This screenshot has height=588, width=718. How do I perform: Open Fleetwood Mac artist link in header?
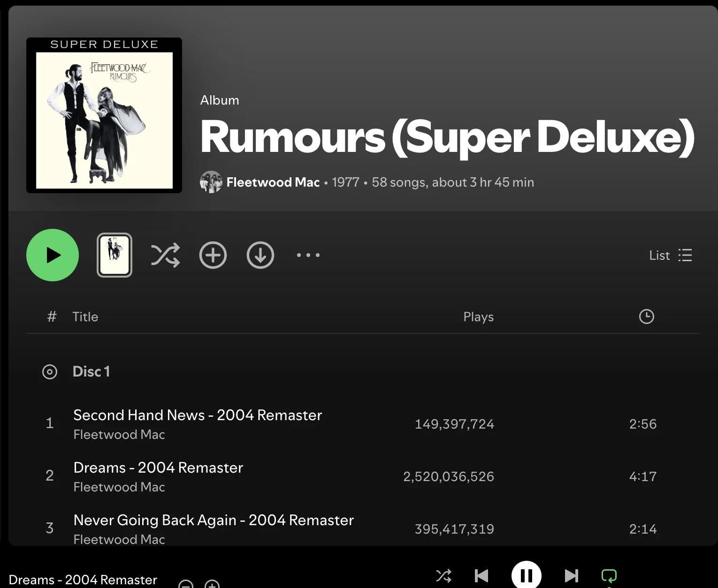[273, 182]
